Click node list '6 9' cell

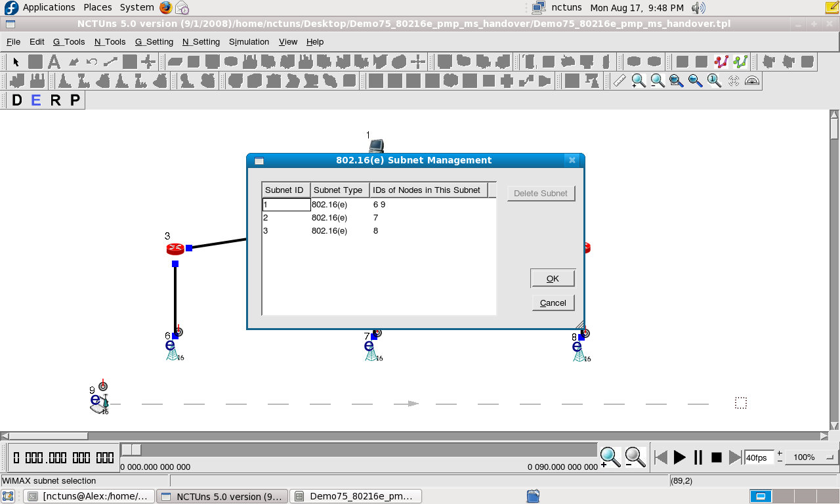(x=430, y=204)
